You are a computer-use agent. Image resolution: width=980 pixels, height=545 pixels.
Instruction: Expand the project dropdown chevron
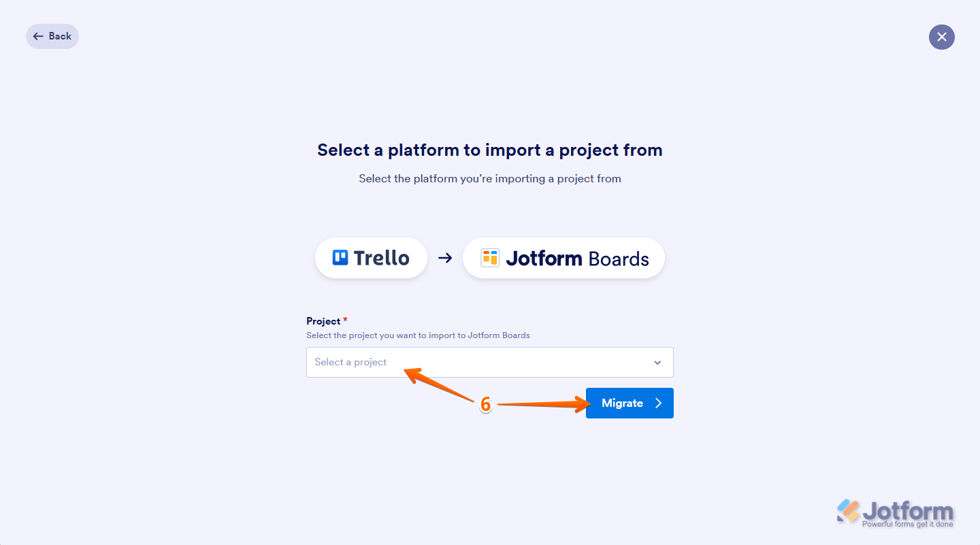click(x=657, y=363)
